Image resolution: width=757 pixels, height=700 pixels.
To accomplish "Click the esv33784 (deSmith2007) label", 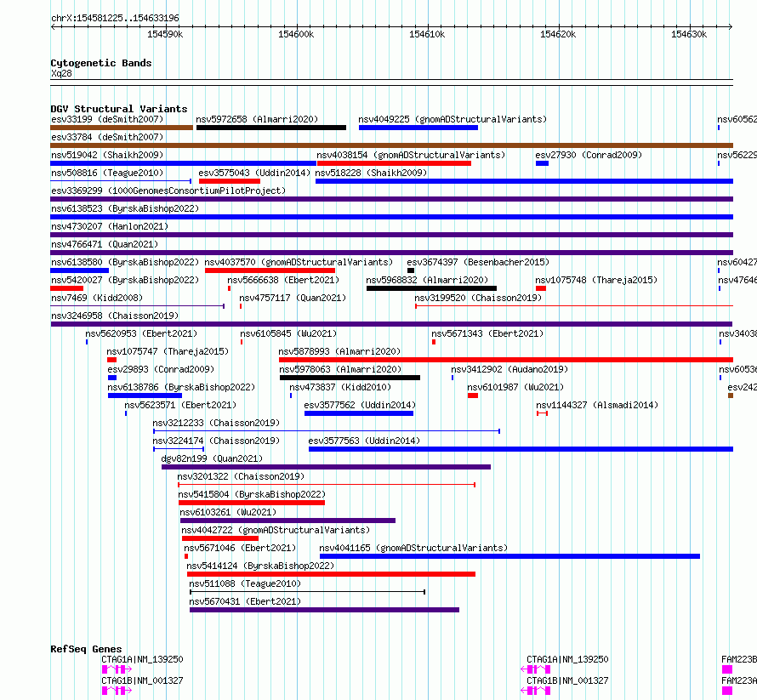I will [107, 137].
